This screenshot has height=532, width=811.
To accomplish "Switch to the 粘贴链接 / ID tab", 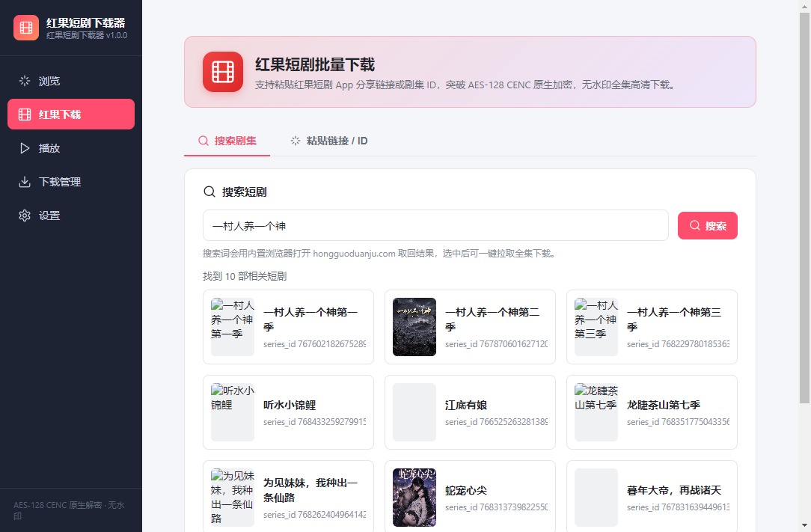I will tap(329, 141).
